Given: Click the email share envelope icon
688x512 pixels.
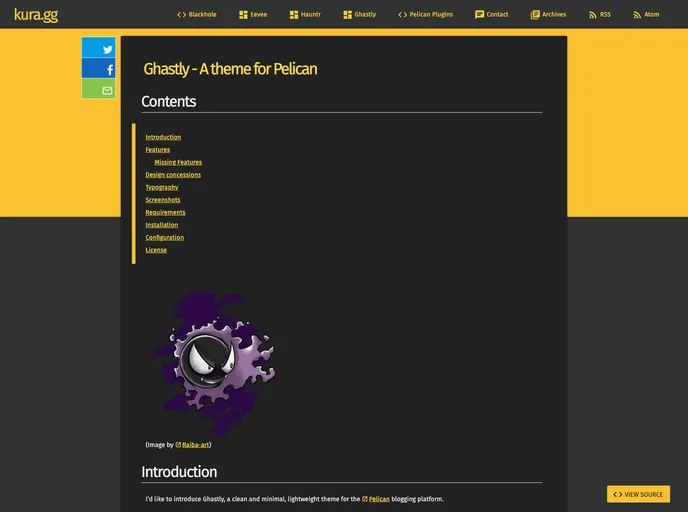Looking at the screenshot, I should pyautogui.click(x=108, y=90).
